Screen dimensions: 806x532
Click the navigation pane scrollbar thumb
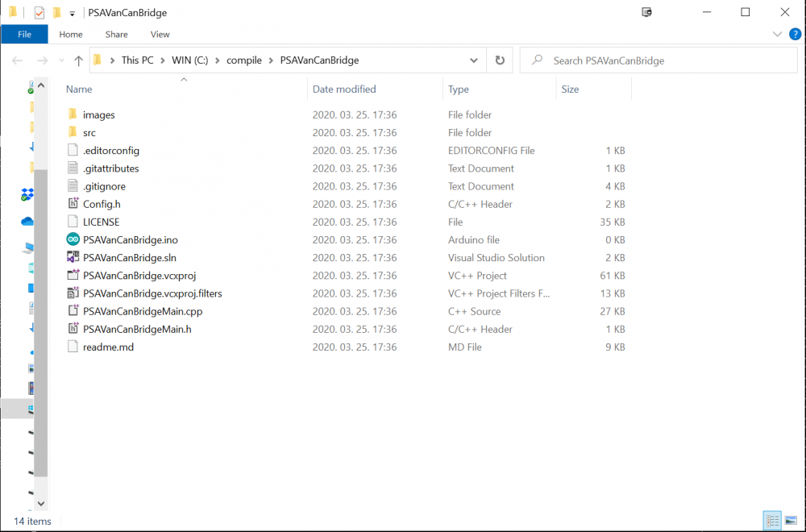(41, 322)
